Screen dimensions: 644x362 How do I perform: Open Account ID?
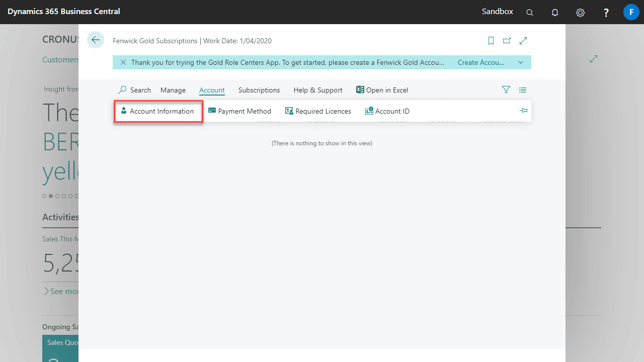pos(387,111)
